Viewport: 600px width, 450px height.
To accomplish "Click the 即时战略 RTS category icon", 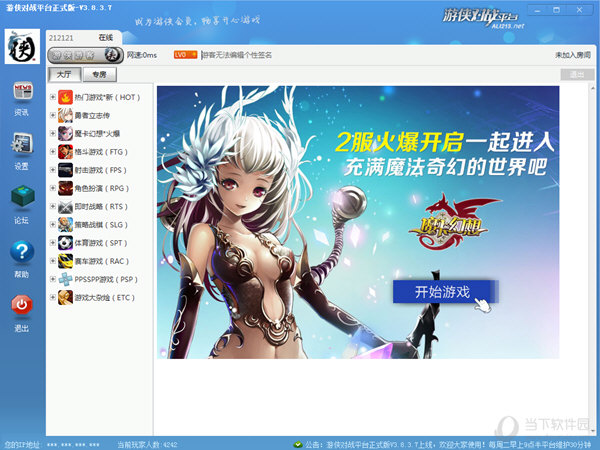I will click(x=65, y=207).
